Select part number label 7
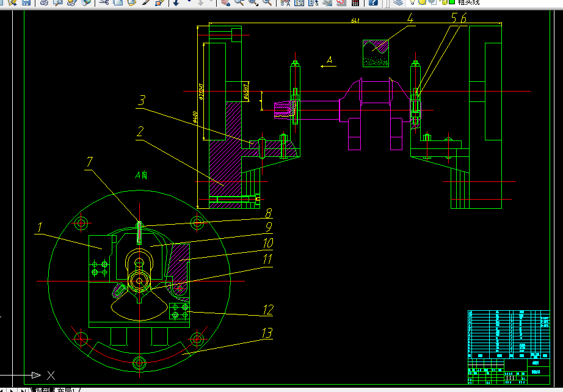The image size is (563, 392). click(89, 162)
